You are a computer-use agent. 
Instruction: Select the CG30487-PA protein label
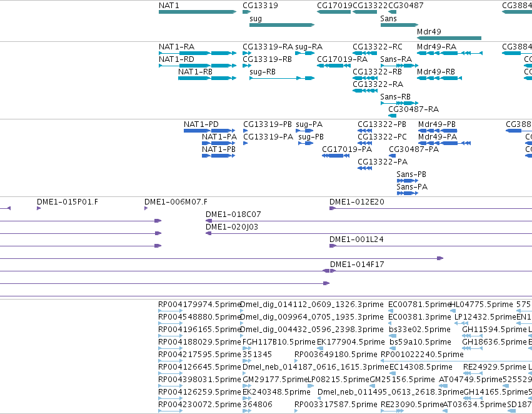pyautogui.click(x=414, y=149)
